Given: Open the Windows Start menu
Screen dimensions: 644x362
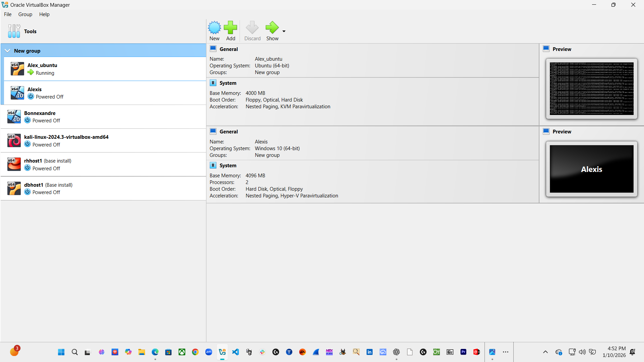Looking at the screenshot, I should 61,352.
